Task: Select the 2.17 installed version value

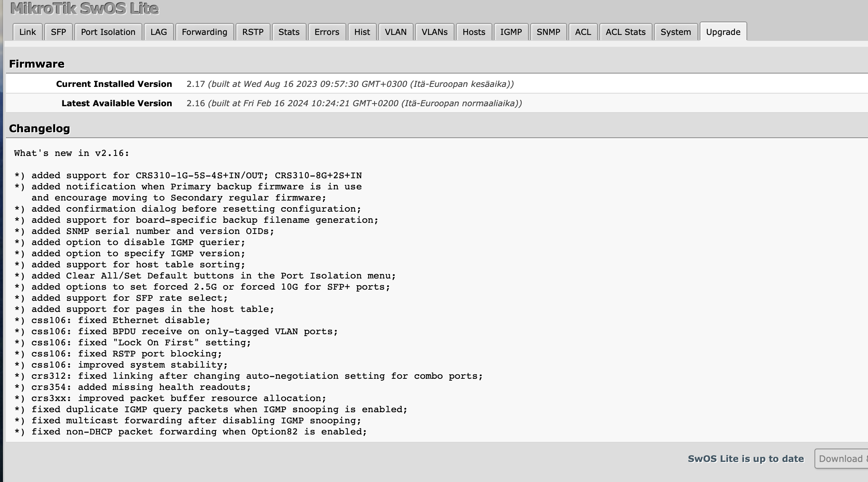Action: click(x=195, y=84)
